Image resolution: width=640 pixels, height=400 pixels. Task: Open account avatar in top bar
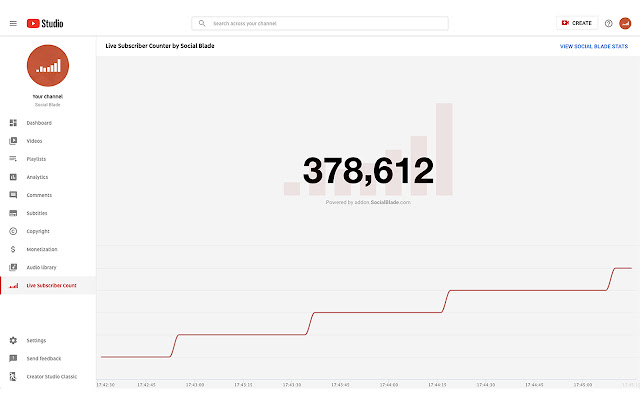pos(625,23)
